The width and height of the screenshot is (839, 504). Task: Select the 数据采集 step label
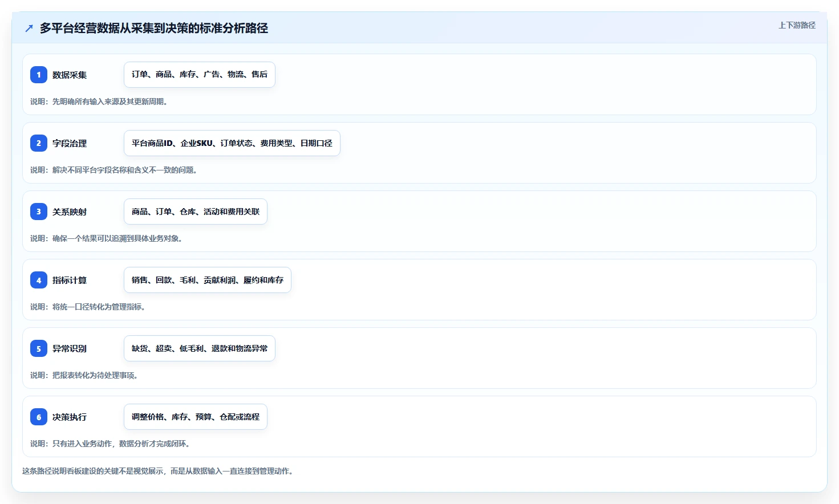click(x=70, y=75)
